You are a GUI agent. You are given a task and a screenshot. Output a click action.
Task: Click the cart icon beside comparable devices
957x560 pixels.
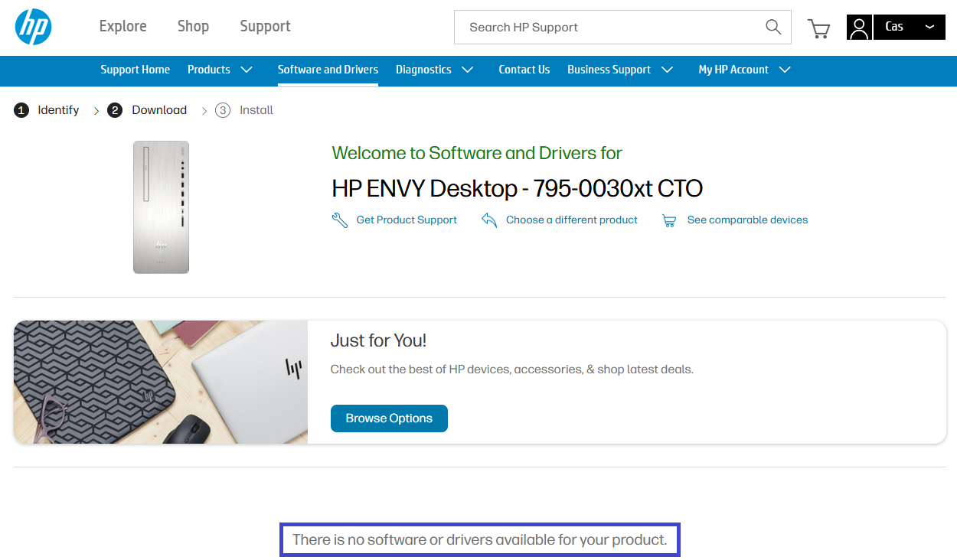pos(669,220)
